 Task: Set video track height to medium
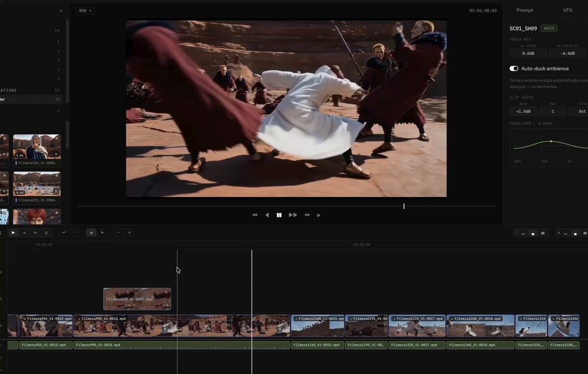tap(533, 233)
